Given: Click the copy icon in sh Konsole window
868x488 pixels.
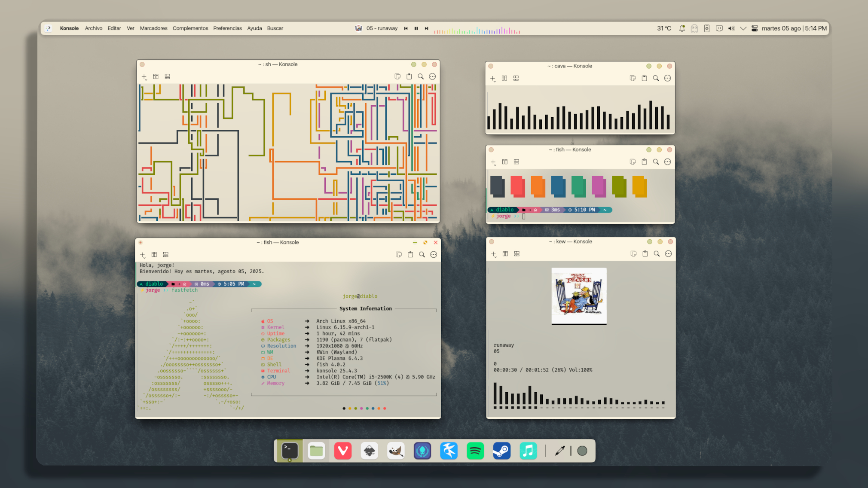Looking at the screenshot, I should (397, 76).
